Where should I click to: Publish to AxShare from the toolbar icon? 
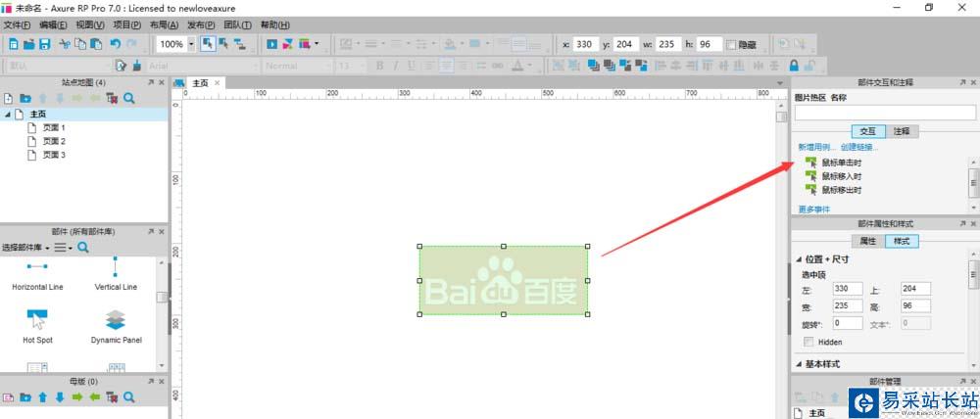(x=288, y=44)
